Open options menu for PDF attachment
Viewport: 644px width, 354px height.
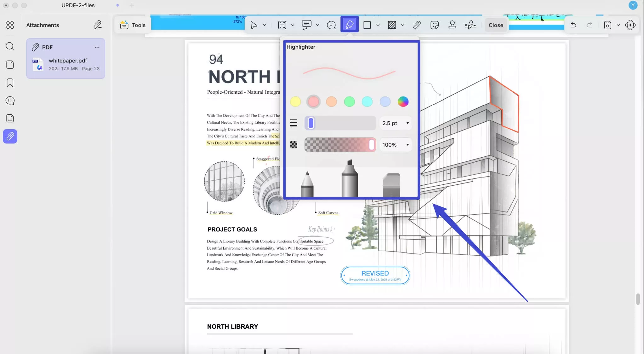tap(97, 47)
